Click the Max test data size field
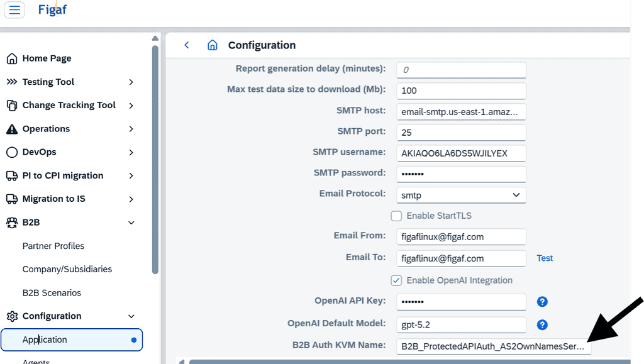Image resolution: width=644 pixels, height=364 pixels. point(461,91)
